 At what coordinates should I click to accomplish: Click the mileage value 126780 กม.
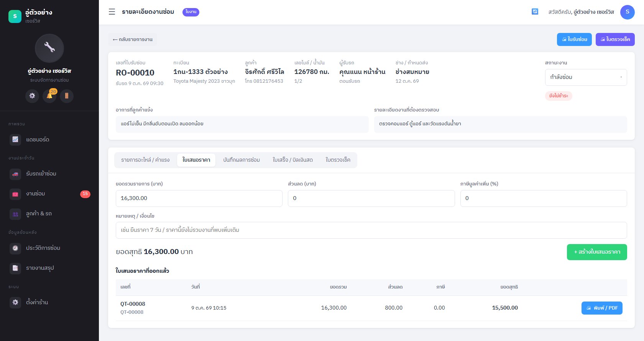point(312,72)
